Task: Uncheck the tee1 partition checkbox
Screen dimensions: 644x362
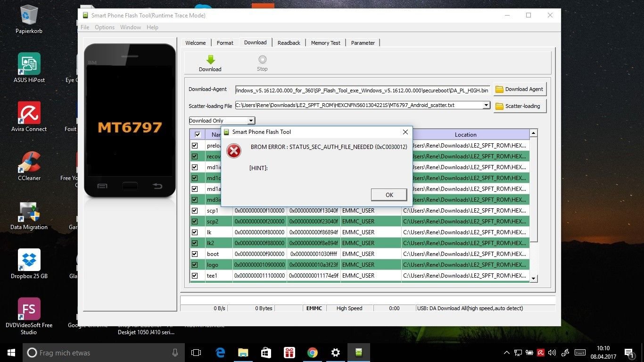Action: (x=195, y=276)
